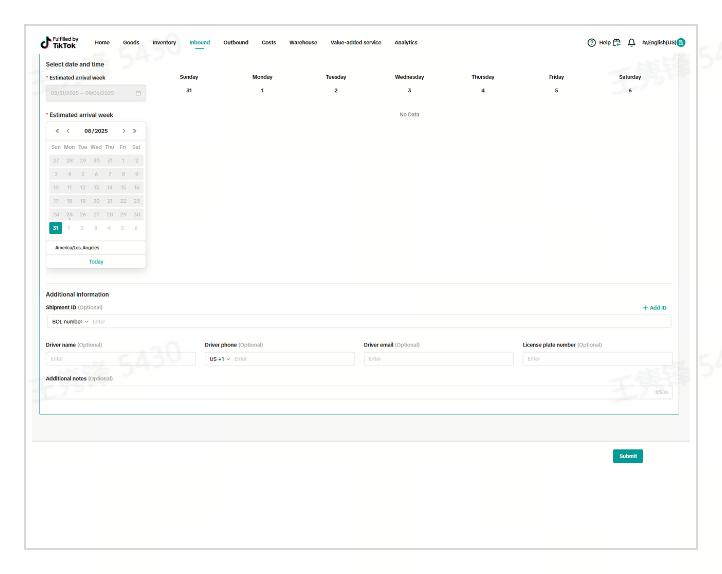722x574 pixels.
Task: Open the Outbound menu
Action: (236, 42)
